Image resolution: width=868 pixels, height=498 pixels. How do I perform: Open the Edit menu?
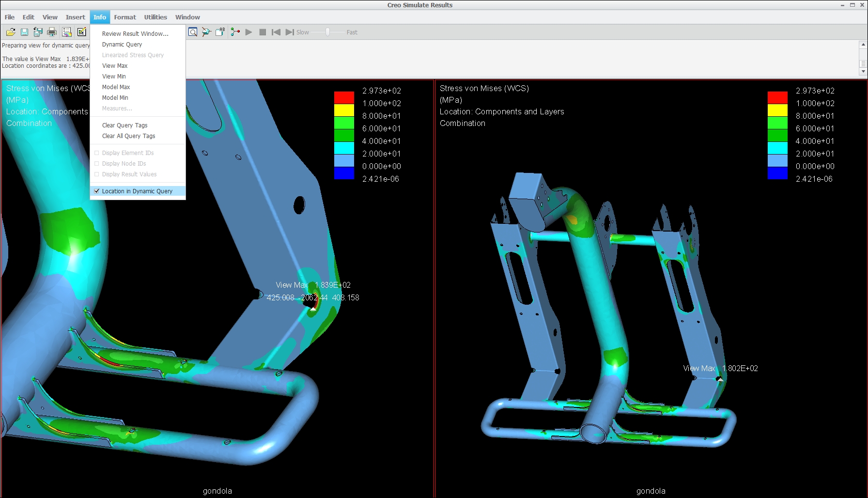[29, 17]
